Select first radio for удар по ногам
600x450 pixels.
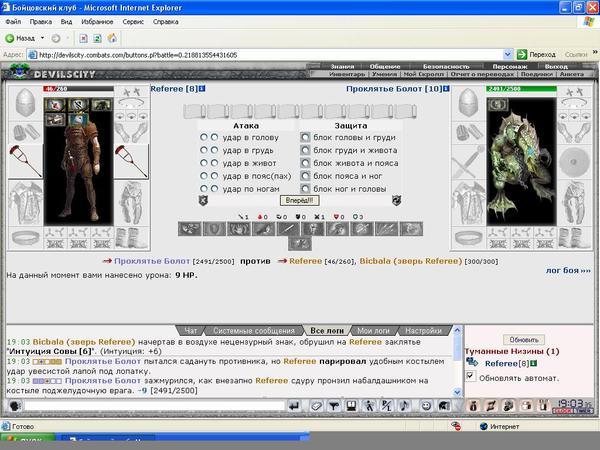(204, 189)
